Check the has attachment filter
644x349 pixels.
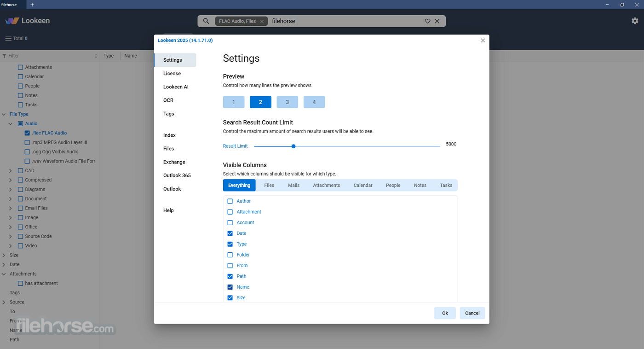(20, 284)
